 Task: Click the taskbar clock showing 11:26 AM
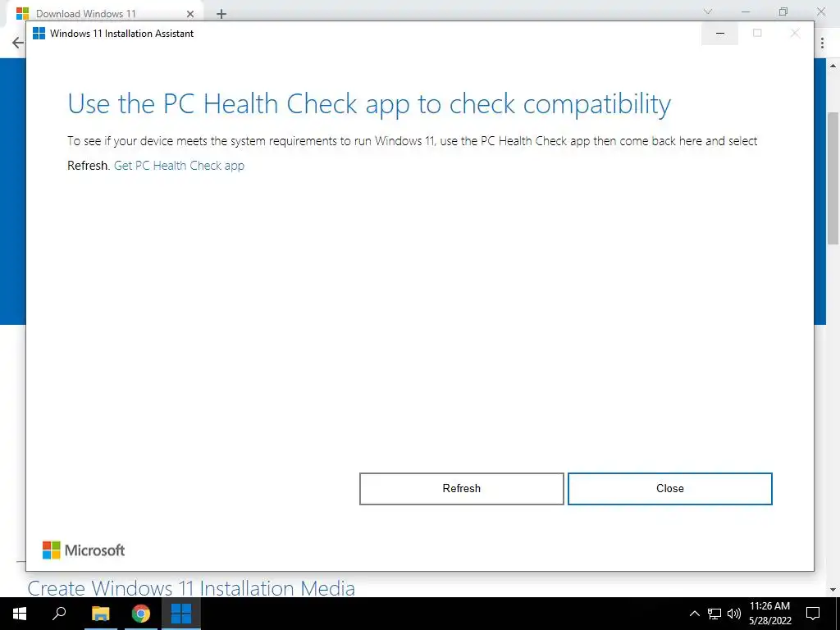769,614
